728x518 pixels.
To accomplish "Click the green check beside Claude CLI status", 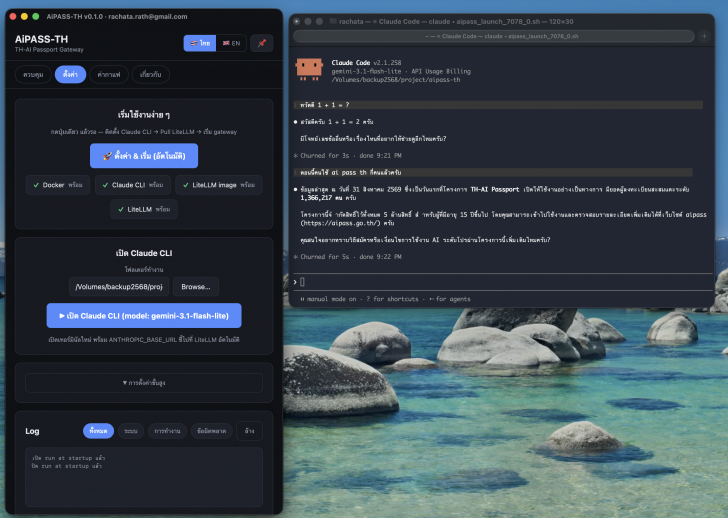I will tap(105, 185).
